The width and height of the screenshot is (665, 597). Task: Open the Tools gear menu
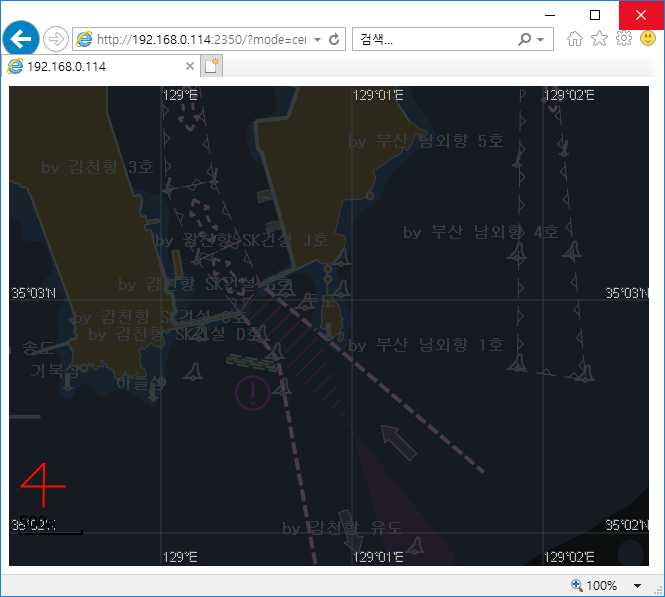pos(623,39)
